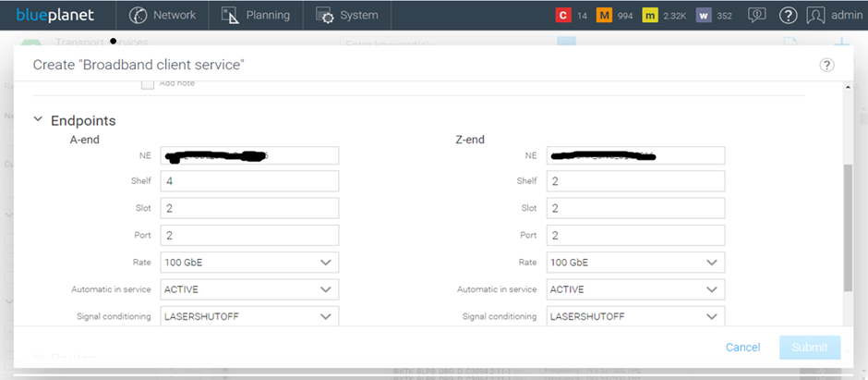This screenshot has width=868, height=380.
Task: Open the A-end Rate dropdown
Action: pos(249,263)
